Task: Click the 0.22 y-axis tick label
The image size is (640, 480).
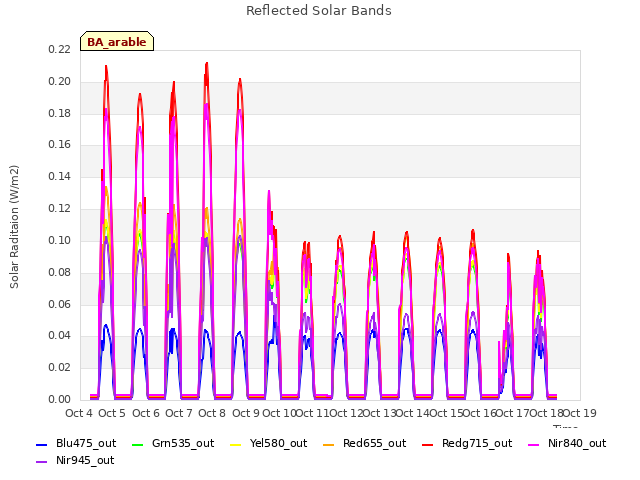Action: pos(59,49)
